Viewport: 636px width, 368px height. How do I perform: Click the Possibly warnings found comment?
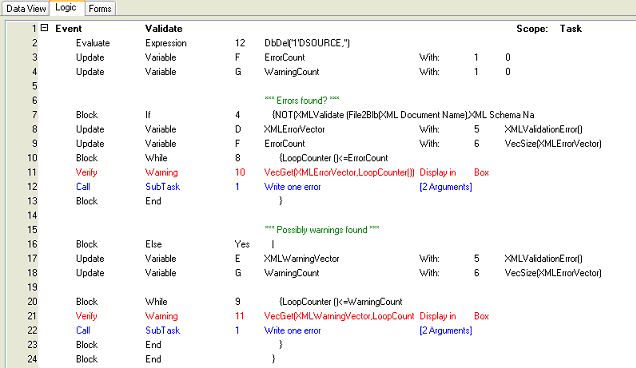[x=322, y=230]
